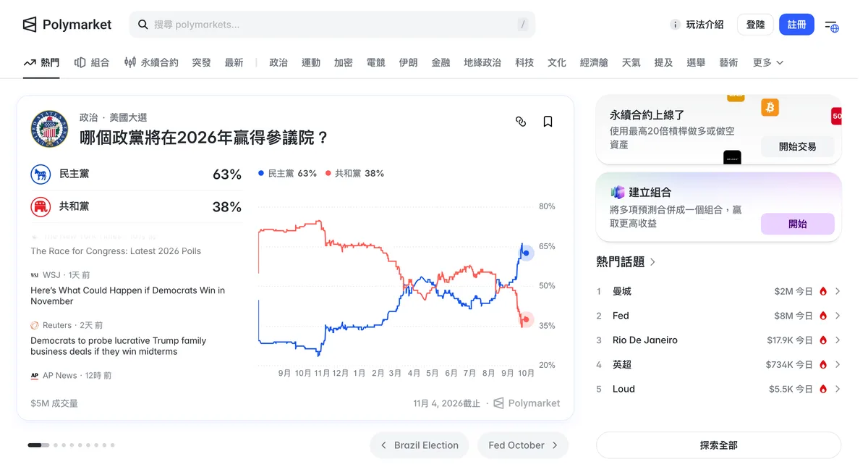Toggle 共和黨 38% chart legend entry
Screen dimensions: 868x475
(x=355, y=174)
